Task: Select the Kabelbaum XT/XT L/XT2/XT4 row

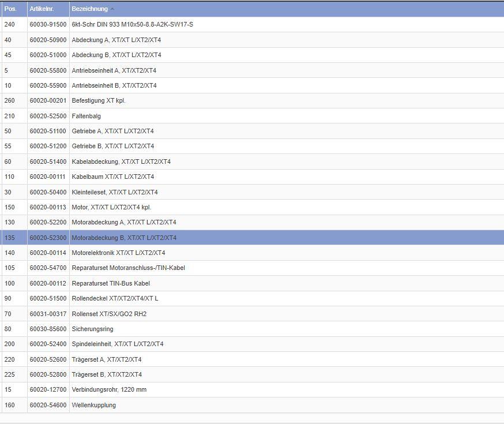Action: (112, 177)
